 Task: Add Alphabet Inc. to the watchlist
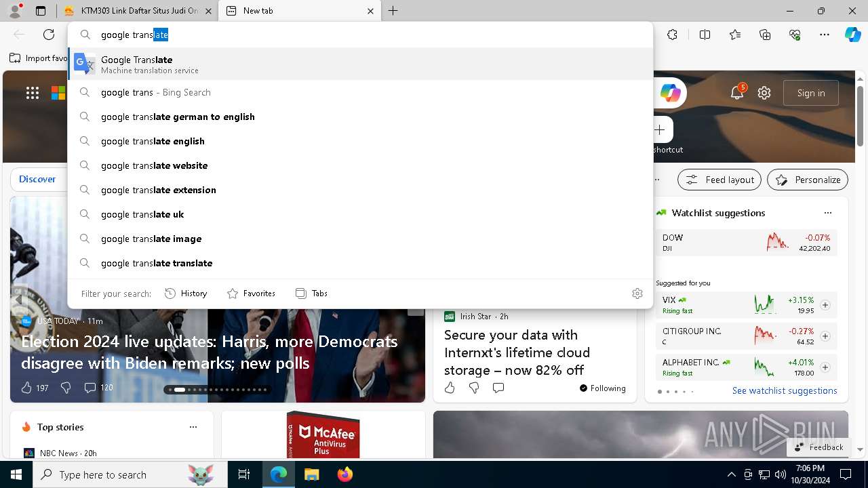tap(825, 367)
